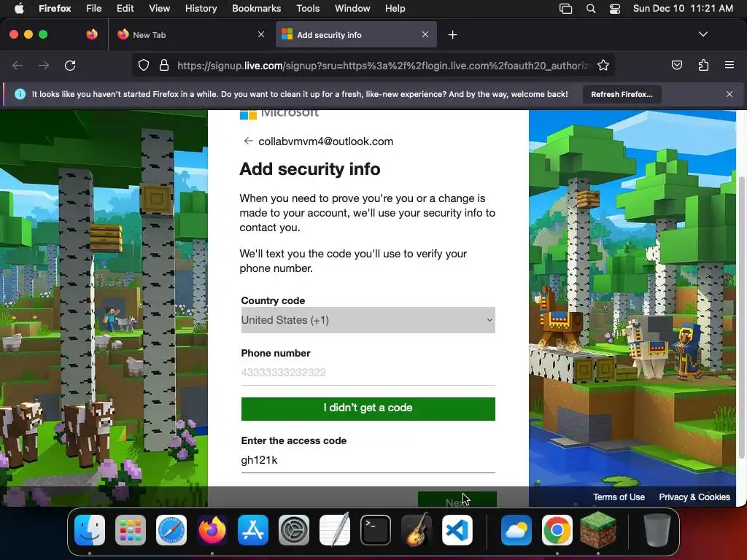Click the collabvmvm4@outlook.com email text
The width and height of the screenshot is (747, 560).
pos(326,141)
